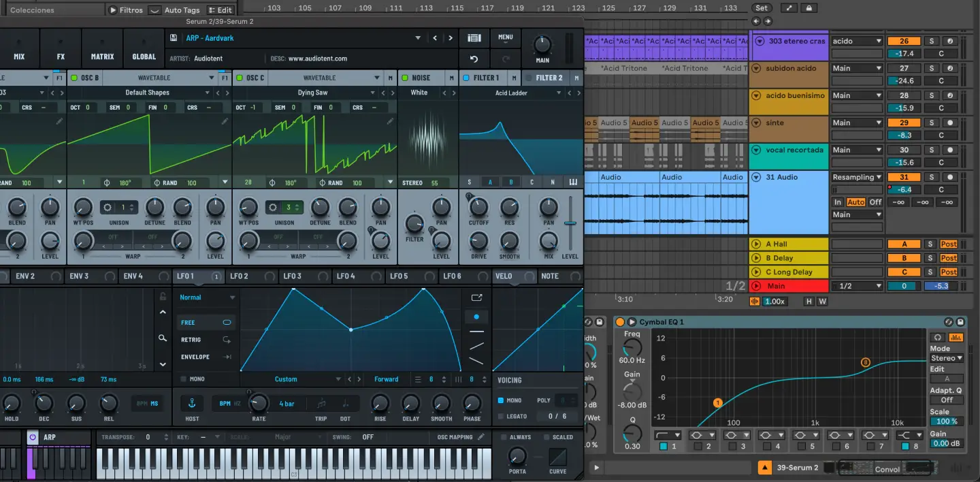980x482 pixels.
Task: Go to next Serum preset arrow
Action: 450,38
